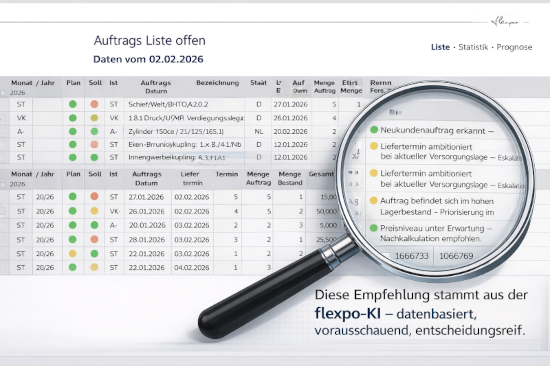Click the green Plan dot in the row with Liefertermin 04.02.2026
Image resolution: width=550 pixels, height=366 pixels.
coord(73,267)
